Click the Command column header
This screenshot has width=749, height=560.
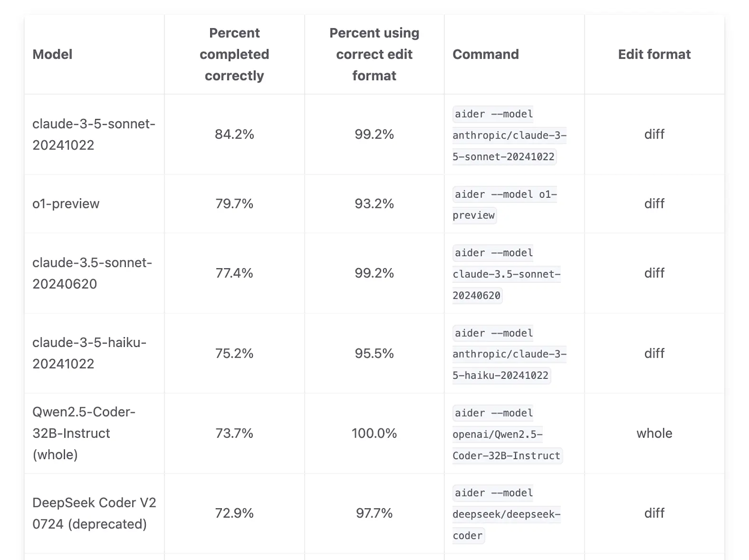click(x=485, y=54)
